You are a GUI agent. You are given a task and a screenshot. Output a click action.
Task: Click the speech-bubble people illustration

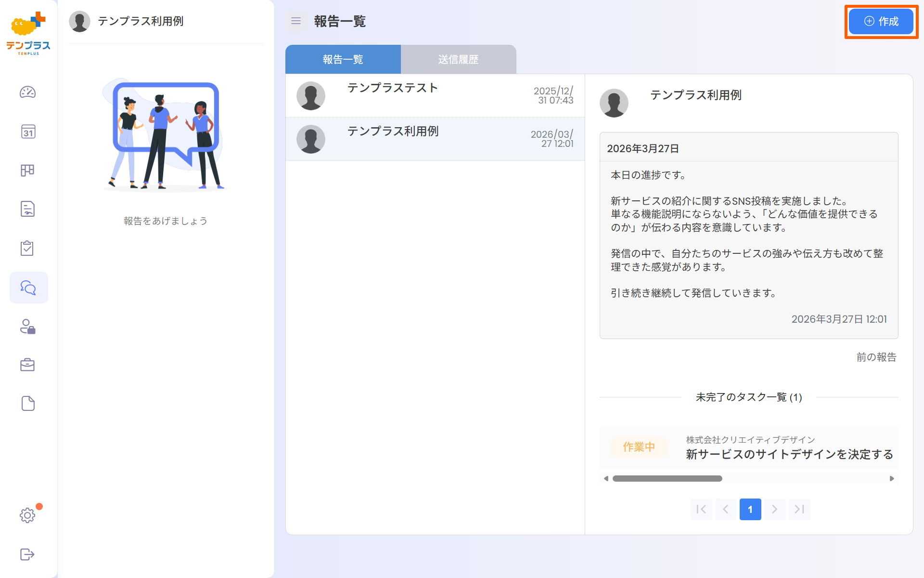(x=165, y=134)
